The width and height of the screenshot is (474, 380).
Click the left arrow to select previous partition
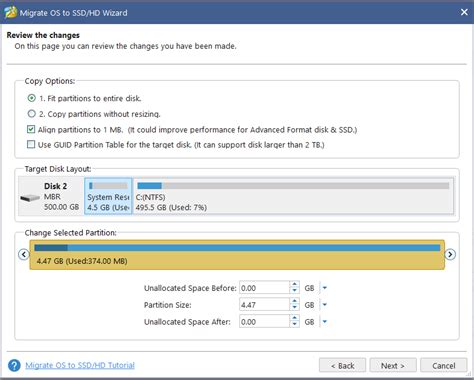(x=24, y=255)
